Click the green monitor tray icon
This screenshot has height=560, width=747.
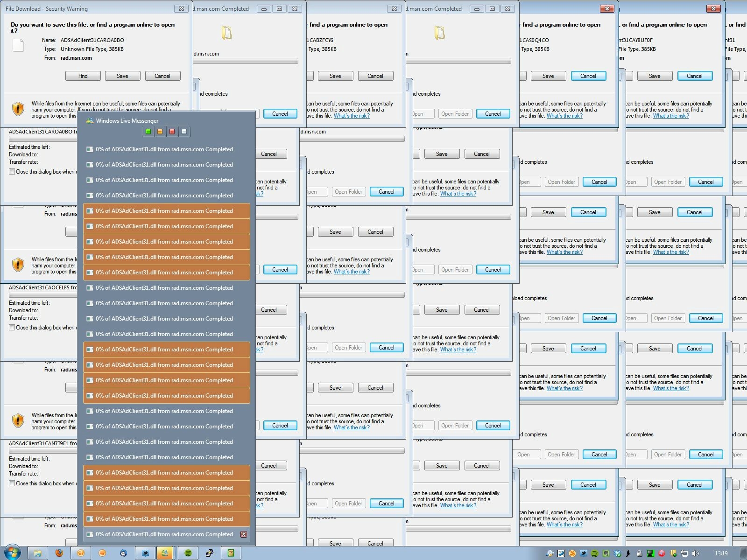click(x=651, y=553)
